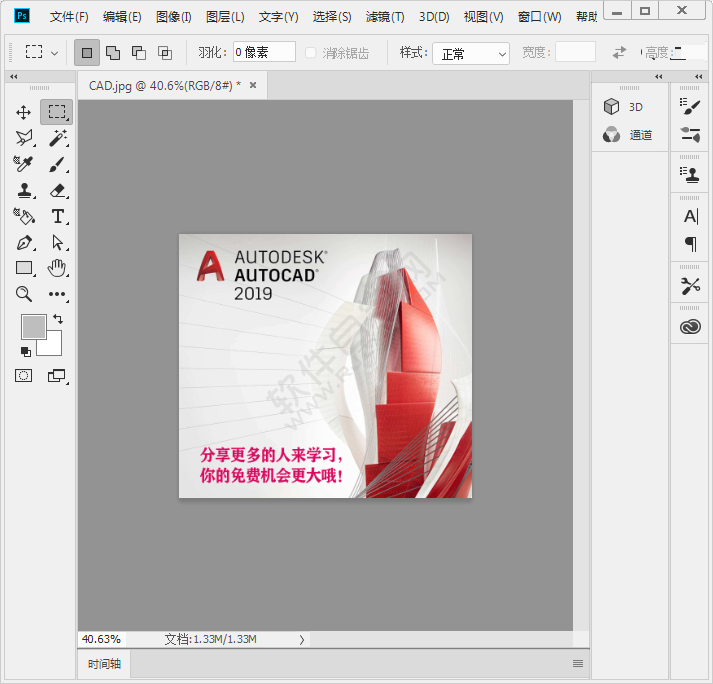713x684 pixels.
Task: Open the Creative Cloud Libraries icon
Action: tap(690, 327)
